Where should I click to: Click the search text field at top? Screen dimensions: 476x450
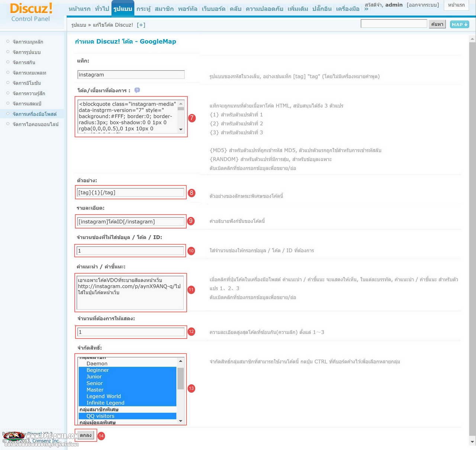[393, 24]
